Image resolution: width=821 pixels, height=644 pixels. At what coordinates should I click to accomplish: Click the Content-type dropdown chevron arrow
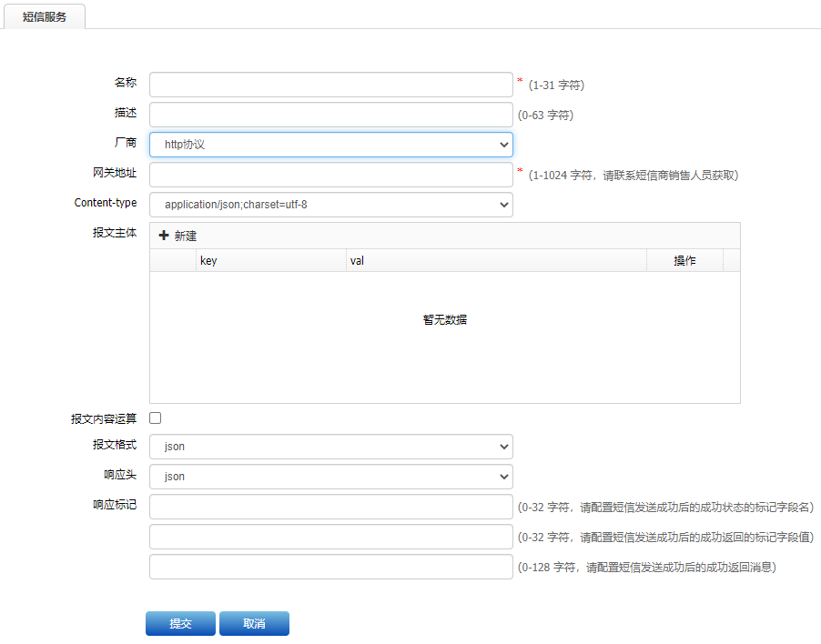[503, 204]
